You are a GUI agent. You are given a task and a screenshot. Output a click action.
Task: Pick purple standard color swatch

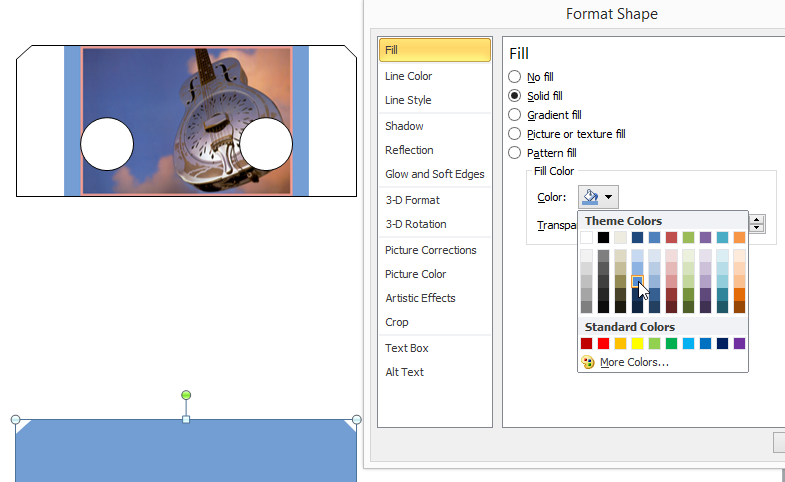pos(739,343)
